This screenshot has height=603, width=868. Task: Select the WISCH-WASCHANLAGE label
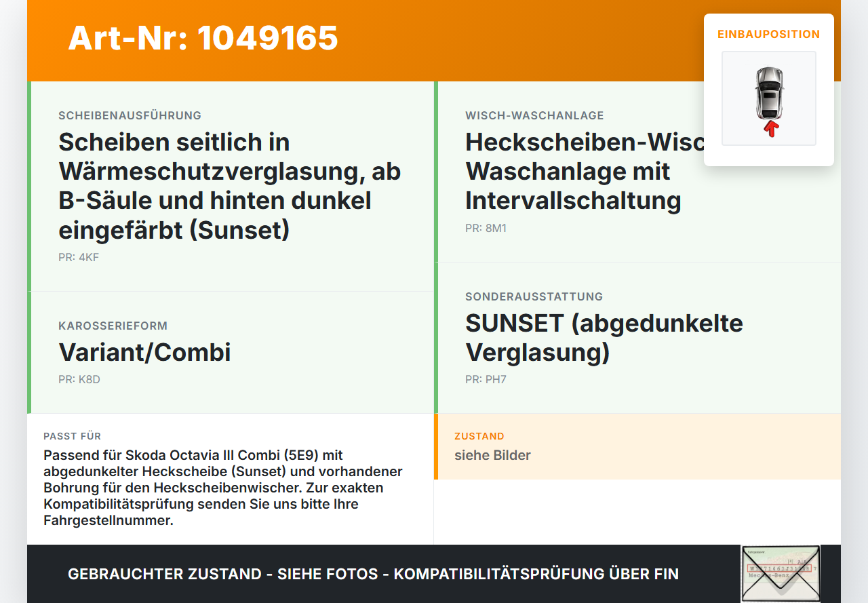pos(534,115)
